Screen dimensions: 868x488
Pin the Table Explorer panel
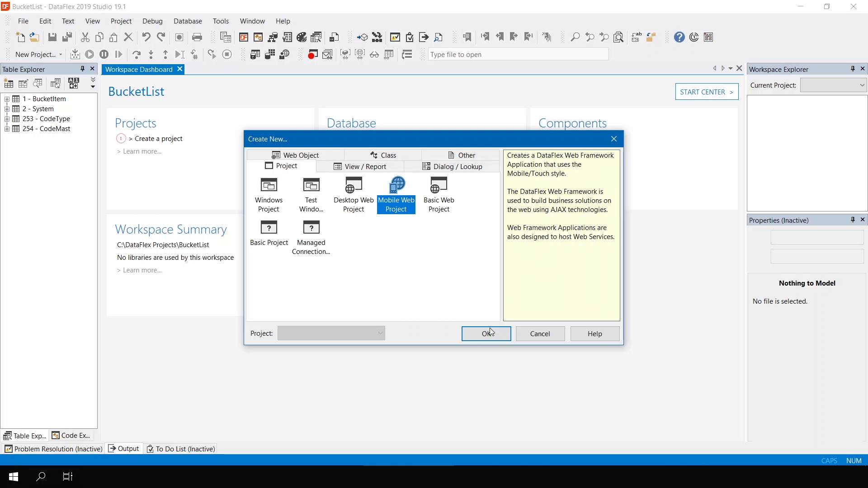pyautogui.click(x=82, y=69)
